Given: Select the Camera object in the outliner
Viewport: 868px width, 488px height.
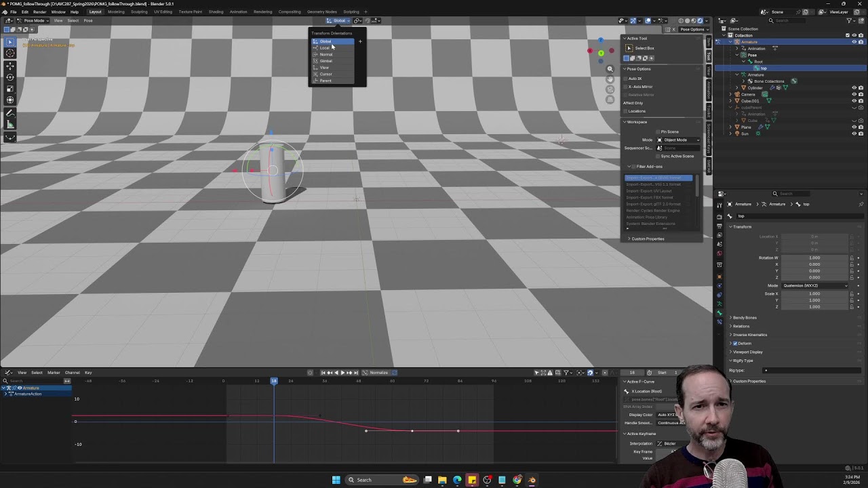Looking at the screenshot, I should click(748, 94).
